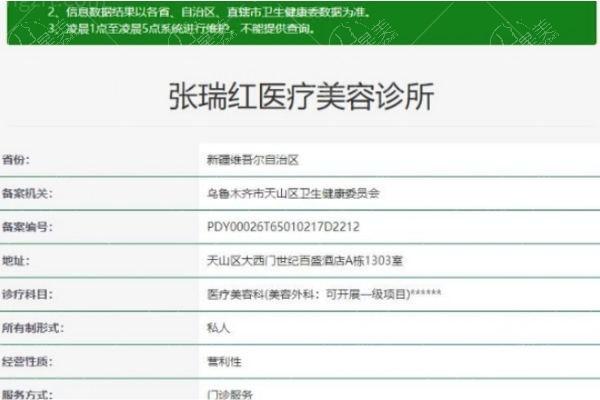Click the clinic title 张瑞红医疗美容诊所

pos(300,97)
